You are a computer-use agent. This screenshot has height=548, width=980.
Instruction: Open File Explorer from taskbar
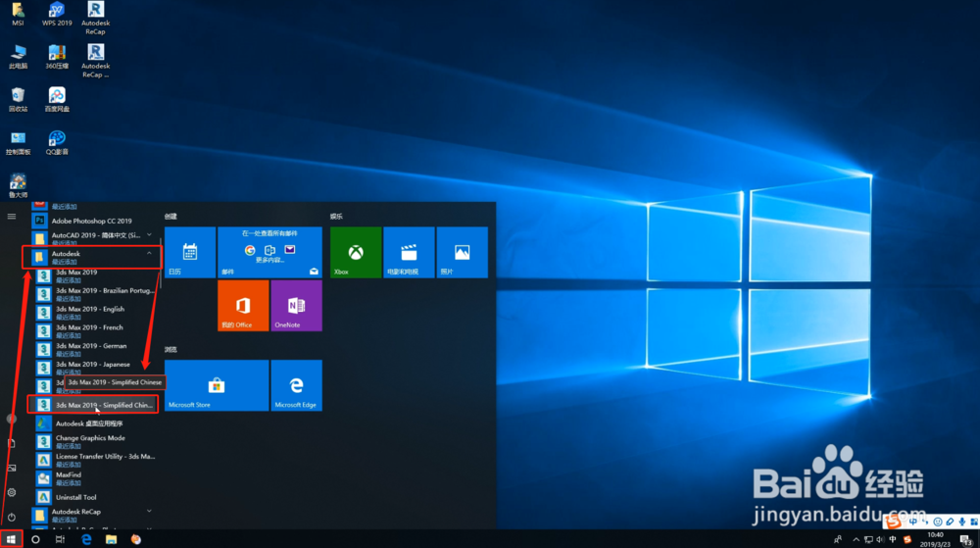(x=112, y=539)
